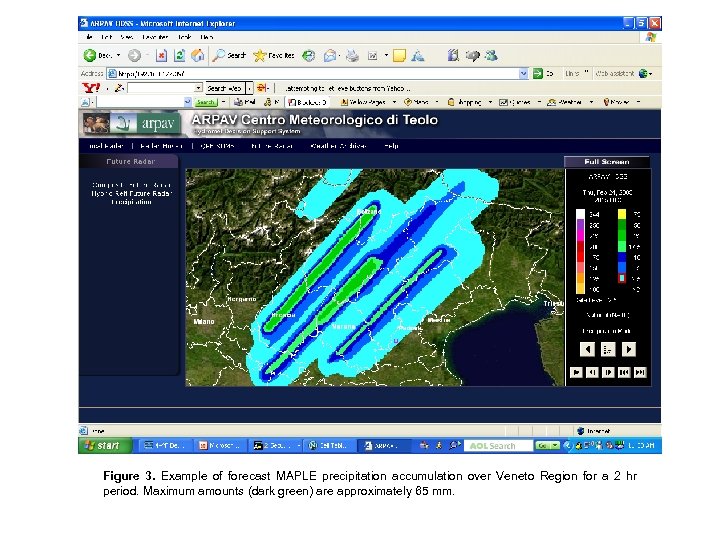Open the Search pane in toolbar
The height and width of the screenshot is (540, 720).
(229, 56)
